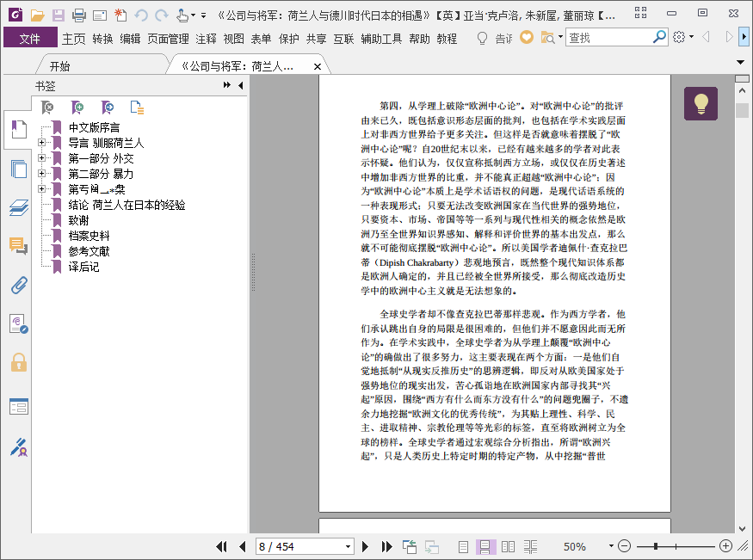Switch to the 开始 document tab
The height and width of the screenshot is (560, 753).
tap(59, 66)
